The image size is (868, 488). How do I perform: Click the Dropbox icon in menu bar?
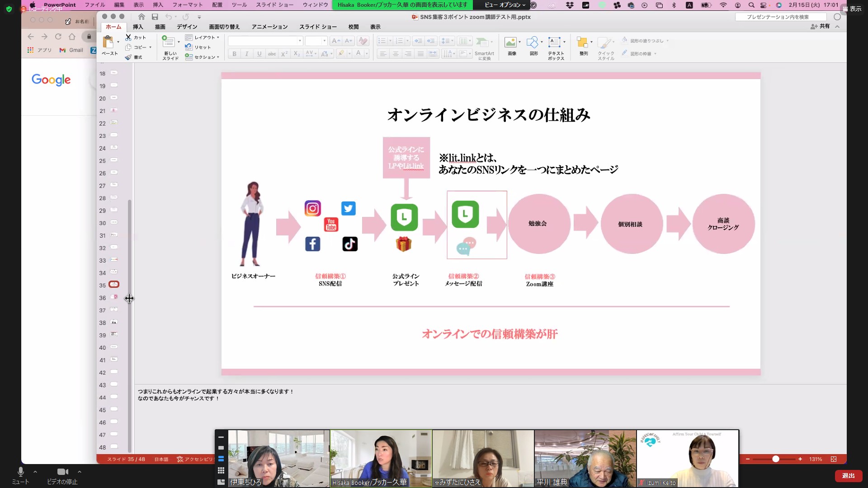click(x=570, y=5)
